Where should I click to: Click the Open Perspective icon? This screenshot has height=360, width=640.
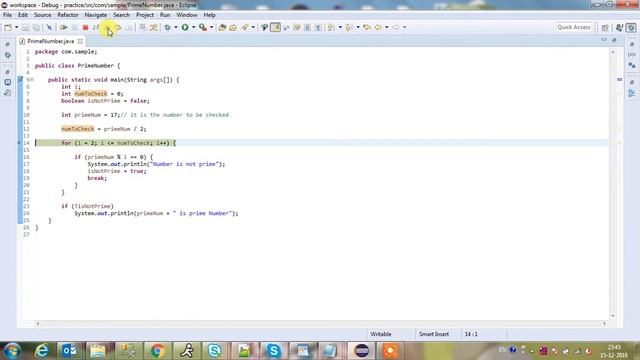click(605, 27)
